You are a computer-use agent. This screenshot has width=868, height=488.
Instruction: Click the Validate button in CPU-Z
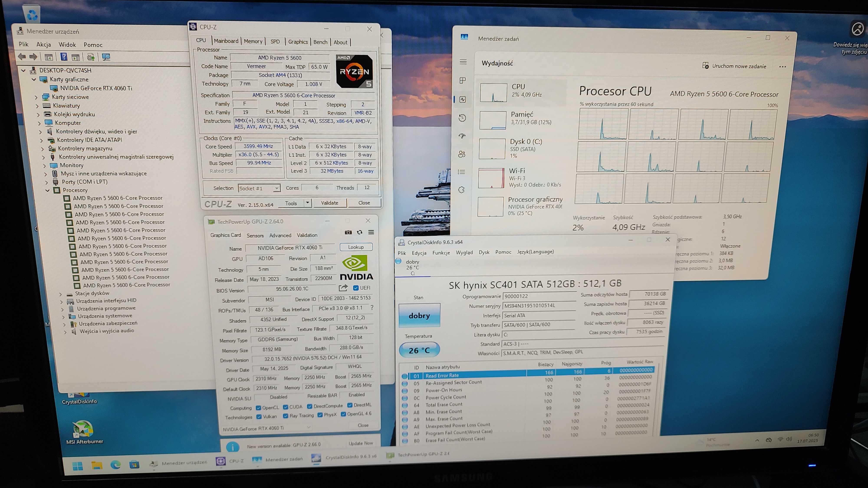pos(330,203)
